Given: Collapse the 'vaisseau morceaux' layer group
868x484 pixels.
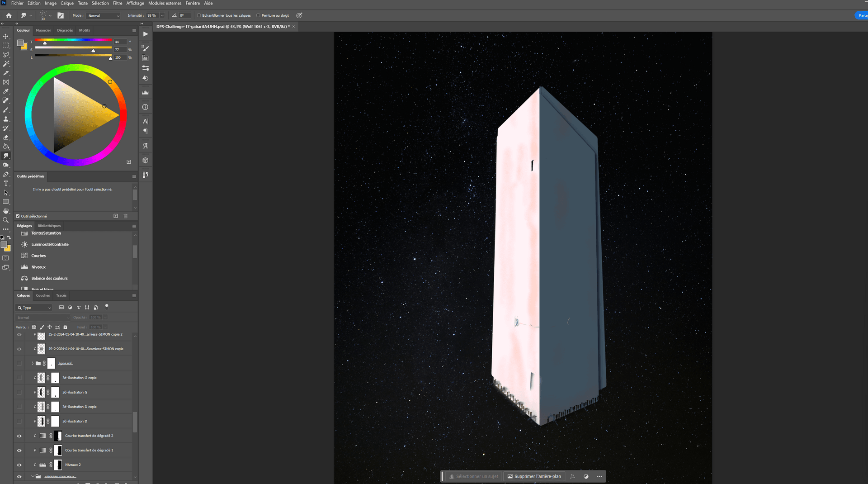Looking at the screenshot, I should (33, 476).
